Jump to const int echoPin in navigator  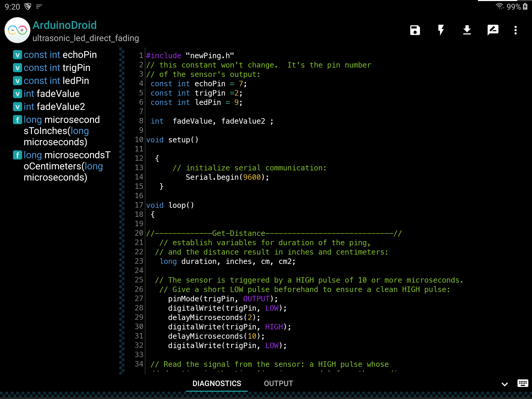pos(60,55)
